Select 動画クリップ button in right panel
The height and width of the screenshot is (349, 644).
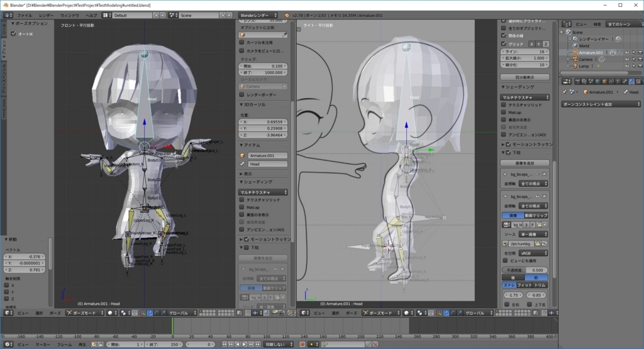point(536,215)
